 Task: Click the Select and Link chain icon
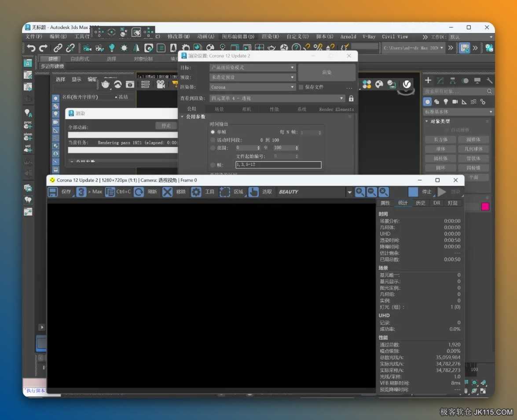(x=58, y=48)
